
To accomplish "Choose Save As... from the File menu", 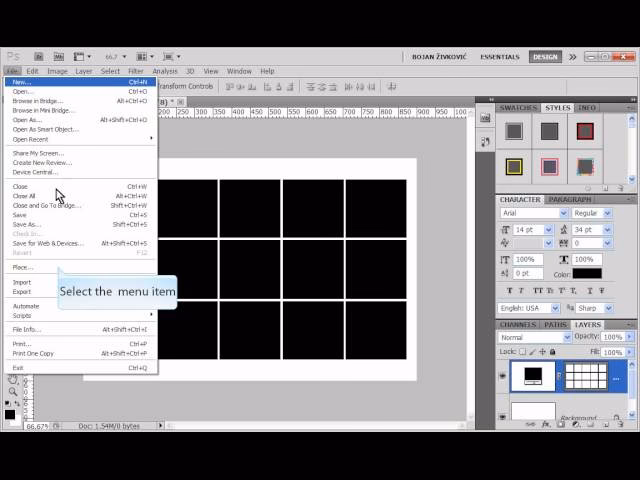I will point(27,225).
